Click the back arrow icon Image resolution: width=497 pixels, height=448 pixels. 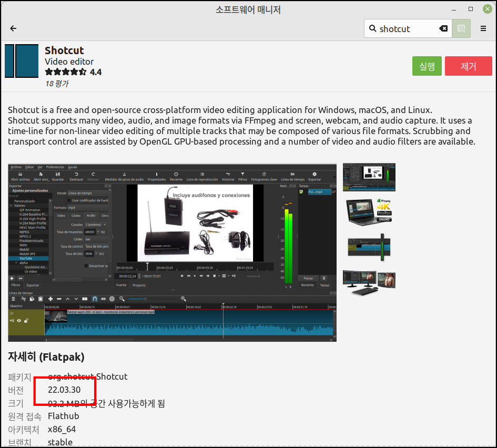[13, 28]
